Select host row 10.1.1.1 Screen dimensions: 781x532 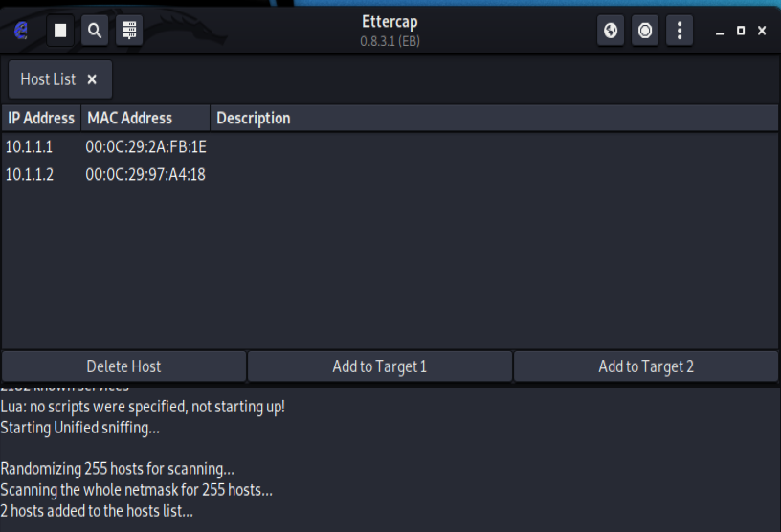tap(390, 147)
